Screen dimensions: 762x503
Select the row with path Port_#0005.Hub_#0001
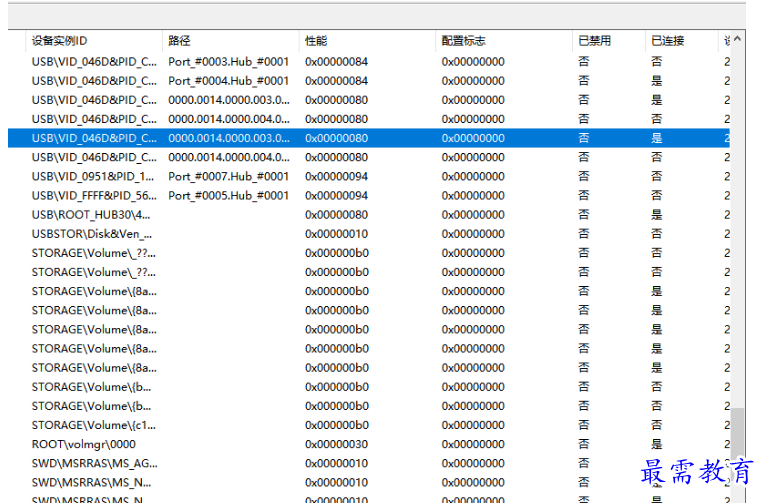tap(369, 195)
